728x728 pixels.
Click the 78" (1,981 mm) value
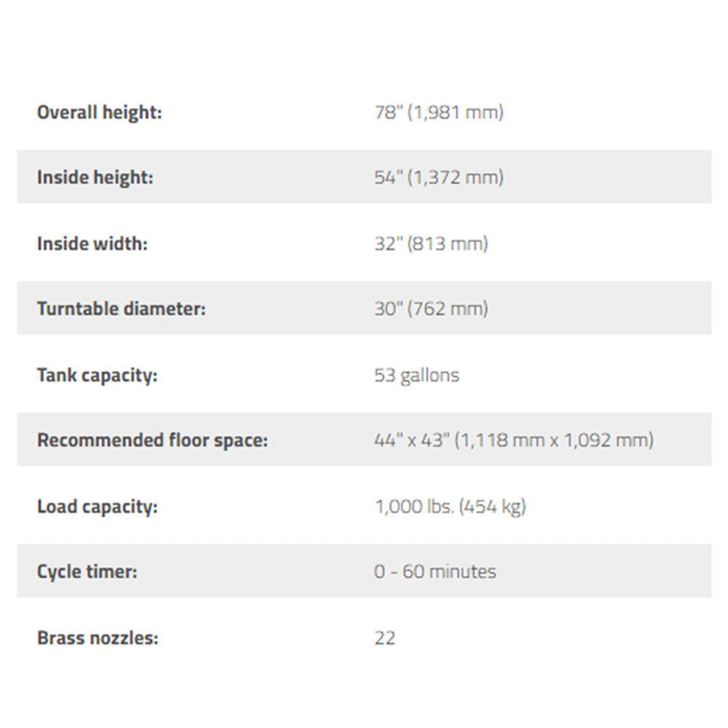tap(439, 112)
